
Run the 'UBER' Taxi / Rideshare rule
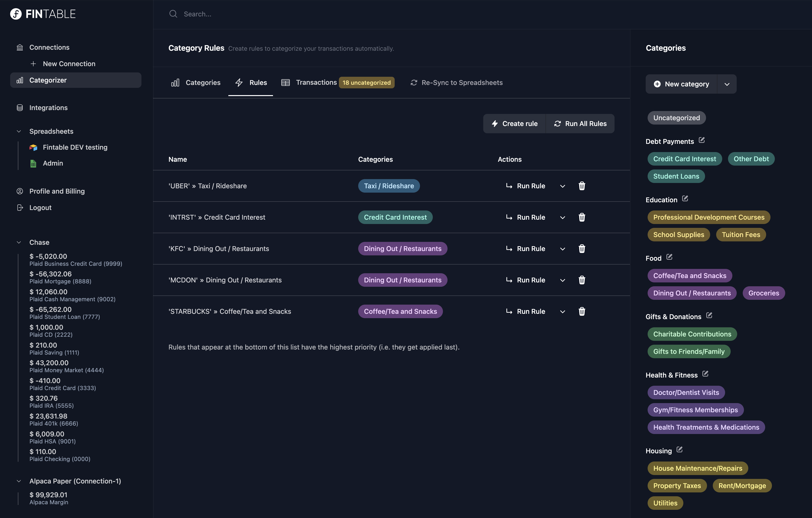pos(525,186)
